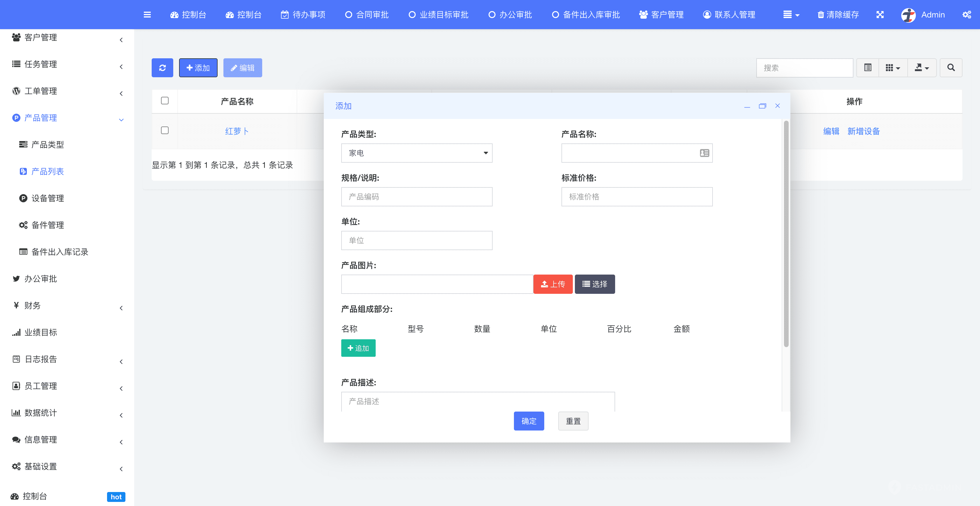Expand the 日志报告 sidebar menu

67,359
